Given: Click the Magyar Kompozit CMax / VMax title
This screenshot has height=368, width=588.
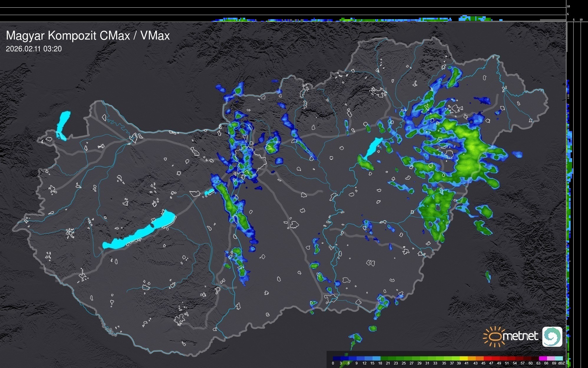Looking at the screenshot, I should tap(88, 36).
